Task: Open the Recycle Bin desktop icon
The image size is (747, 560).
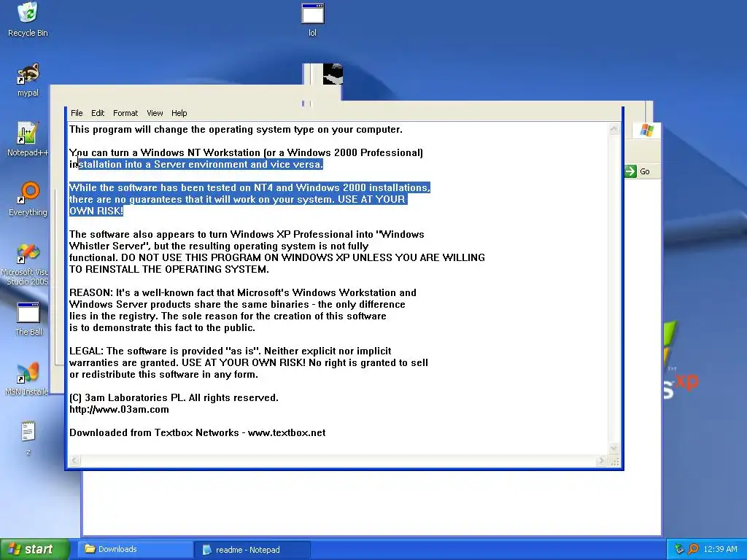Action: 28,19
